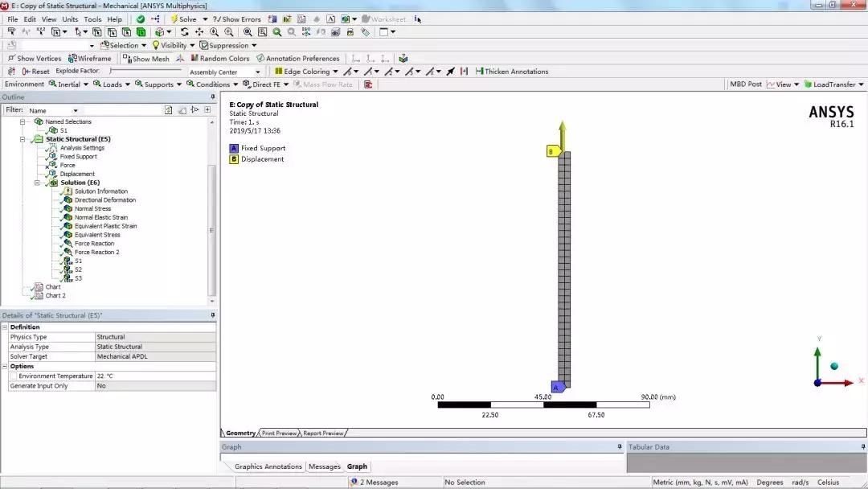This screenshot has height=489, width=868.
Task: Switch to the Print Preview tab
Action: [x=279, y=433]
